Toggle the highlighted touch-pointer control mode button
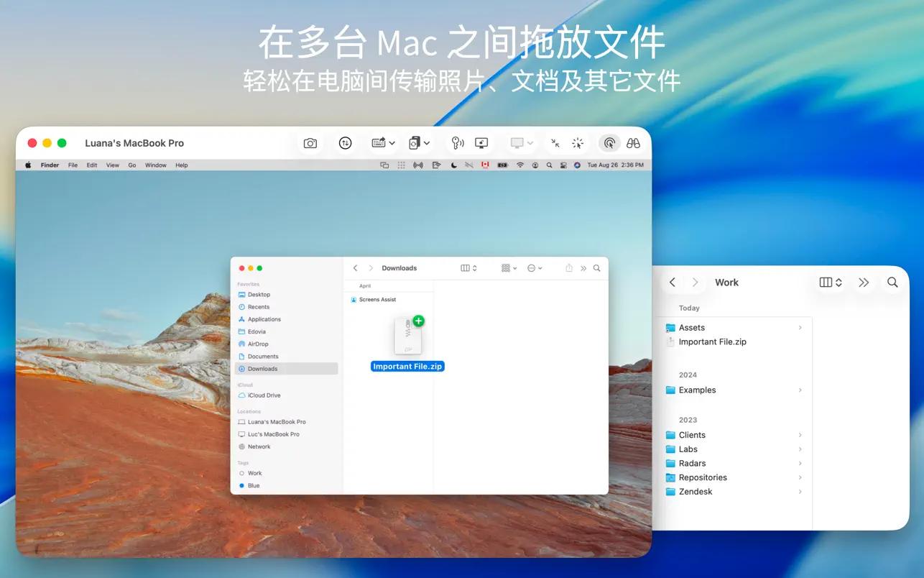Image resolution: width=924 pixels, height=578 pixels. click(609, 143)
